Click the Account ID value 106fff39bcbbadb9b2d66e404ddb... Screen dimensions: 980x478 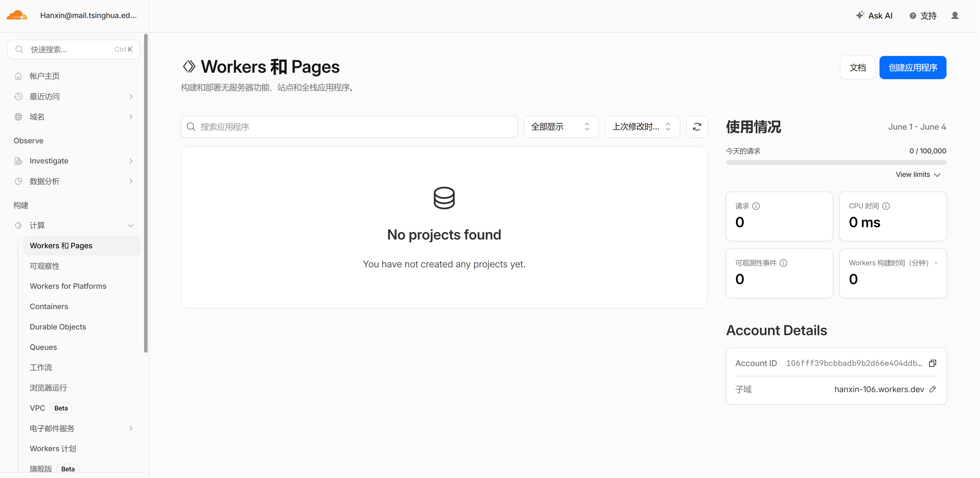pos(854,363)
